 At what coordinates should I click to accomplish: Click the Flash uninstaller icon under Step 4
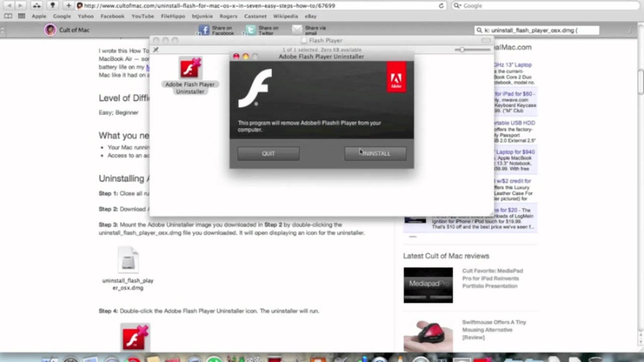(x=135, y=336)
